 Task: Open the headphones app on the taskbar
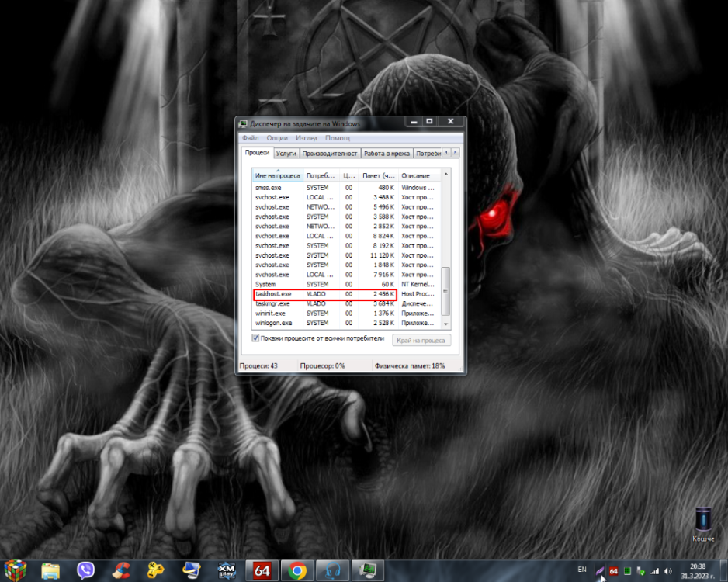click(332, 571)
